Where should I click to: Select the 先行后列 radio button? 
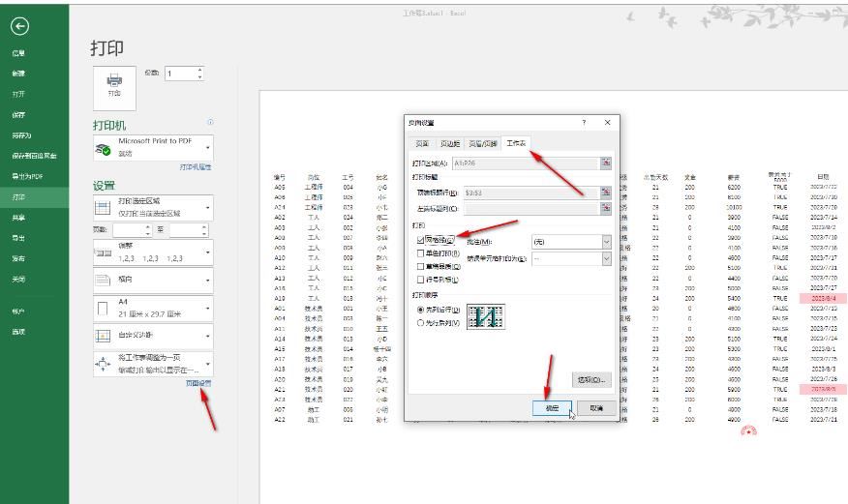pos(420,322)
